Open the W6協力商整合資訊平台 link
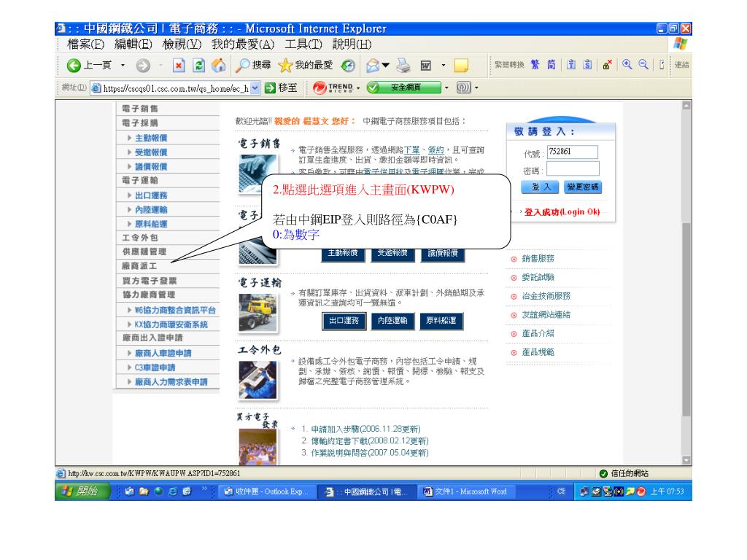The width and height of the screenshot is (747, 560). pos(175,310)
